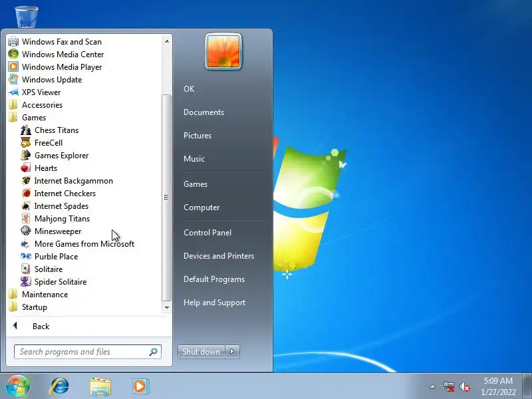Viewport: 532px width, 399px height.
Task: Click the network status tray icon
Action: [x=448, y=386]
